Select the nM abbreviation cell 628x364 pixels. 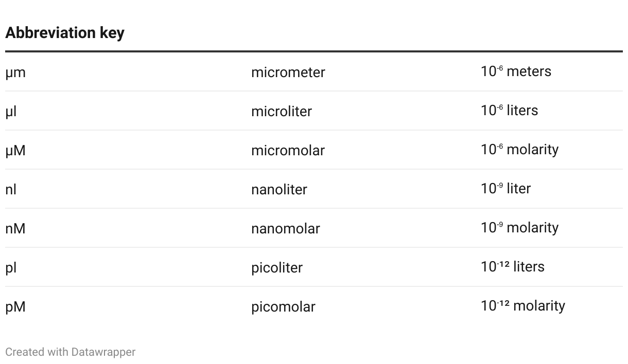(15, 229)
